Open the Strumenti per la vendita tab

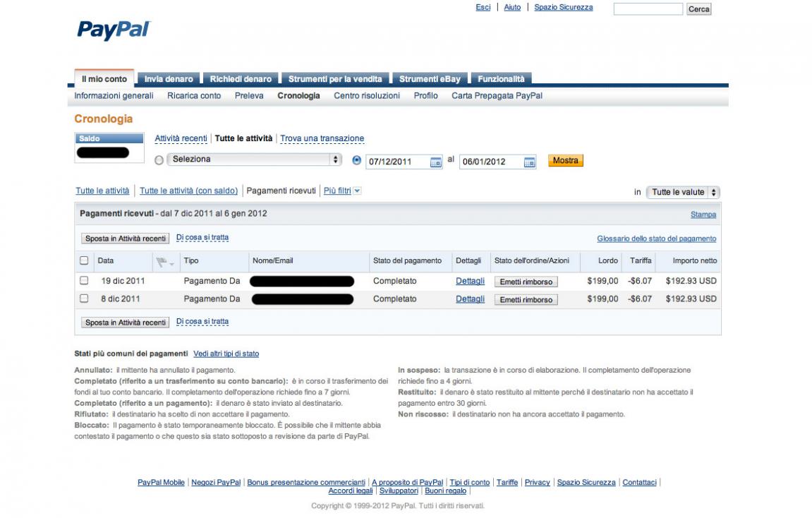335,79
